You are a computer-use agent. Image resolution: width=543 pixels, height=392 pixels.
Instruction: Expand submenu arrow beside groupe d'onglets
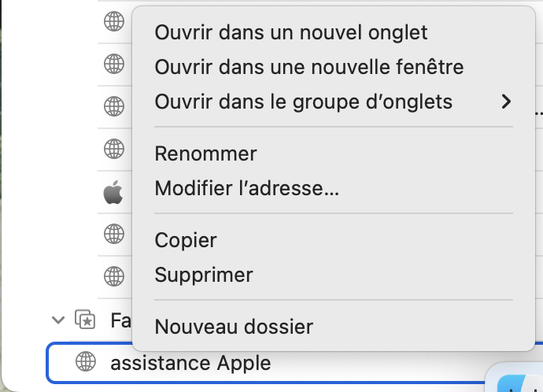pos(506,102)
